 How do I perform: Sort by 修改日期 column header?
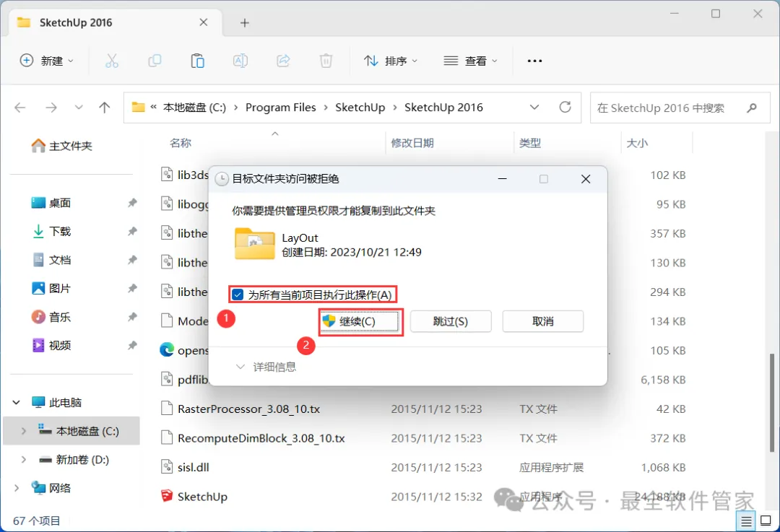412,143
